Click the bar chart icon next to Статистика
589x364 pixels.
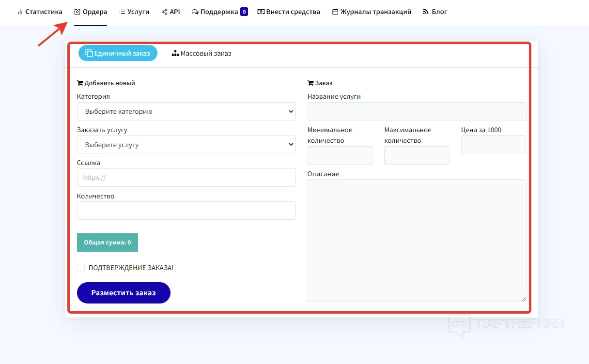(20, 12)
